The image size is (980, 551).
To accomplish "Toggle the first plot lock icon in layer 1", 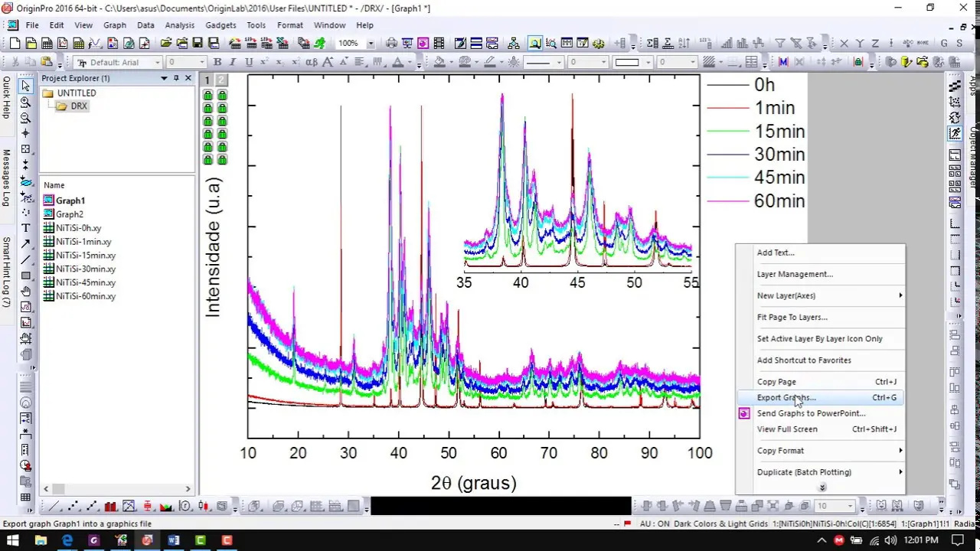I will click(207, 95).
